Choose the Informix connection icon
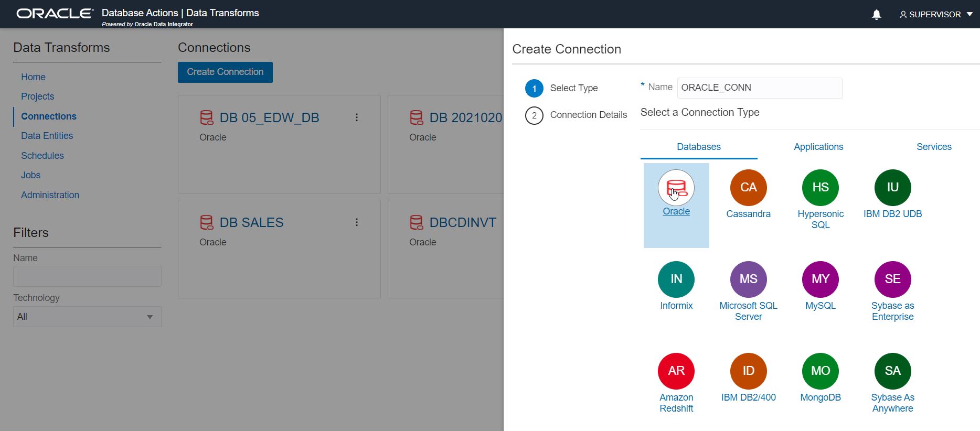 point(676,279)
